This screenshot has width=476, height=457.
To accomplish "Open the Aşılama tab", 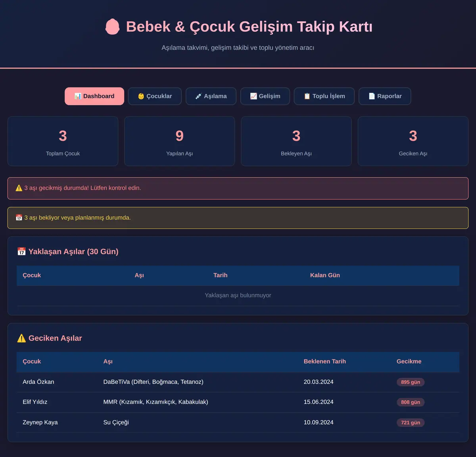I will 211,96.
